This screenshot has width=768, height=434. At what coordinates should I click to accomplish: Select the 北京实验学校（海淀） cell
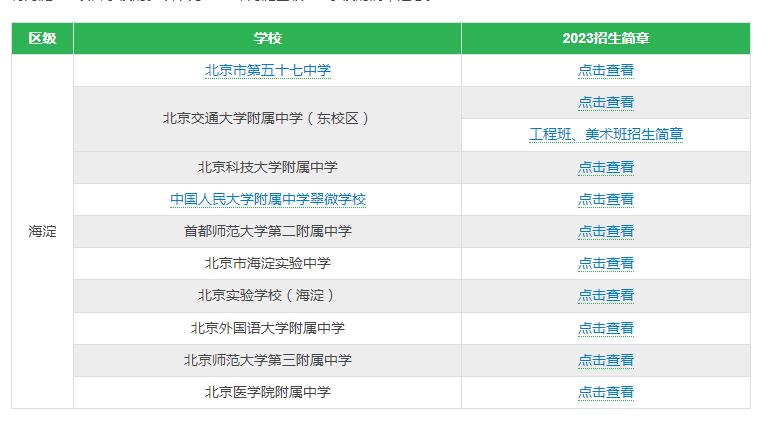(267, 295)
